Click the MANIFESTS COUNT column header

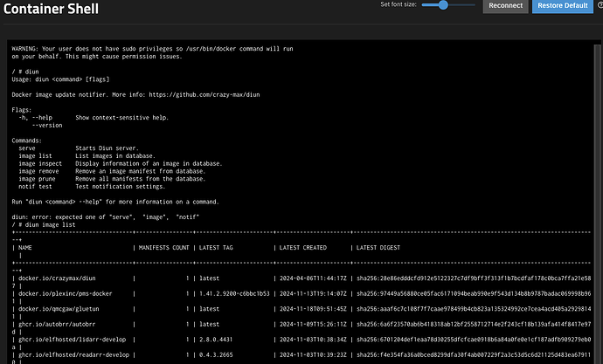pos(163,248)
